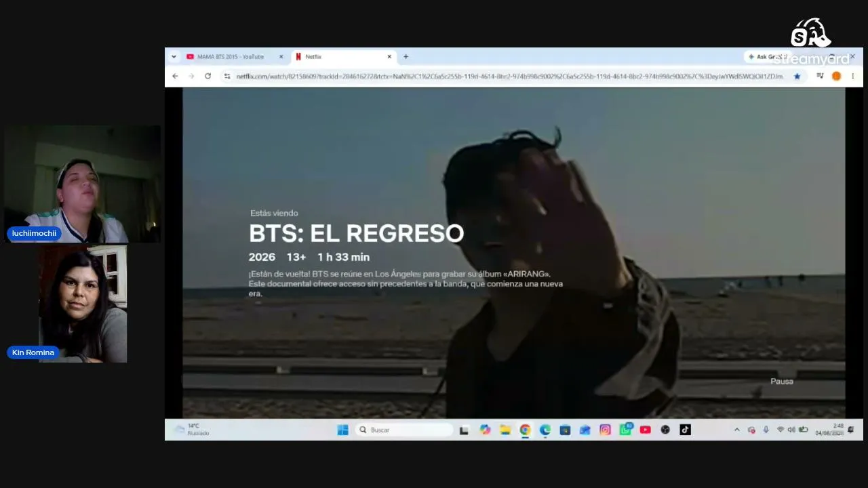868x488 pixels.
Task: Click the paused Netflix video to resume
Action: pyautogui.click(x=513, y=252)
